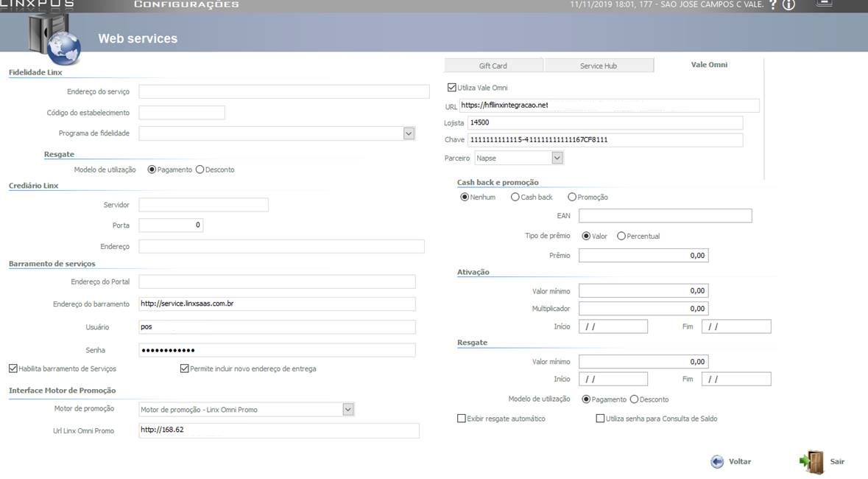
Task: Click the help question mark icon
Action: point(773,5)
